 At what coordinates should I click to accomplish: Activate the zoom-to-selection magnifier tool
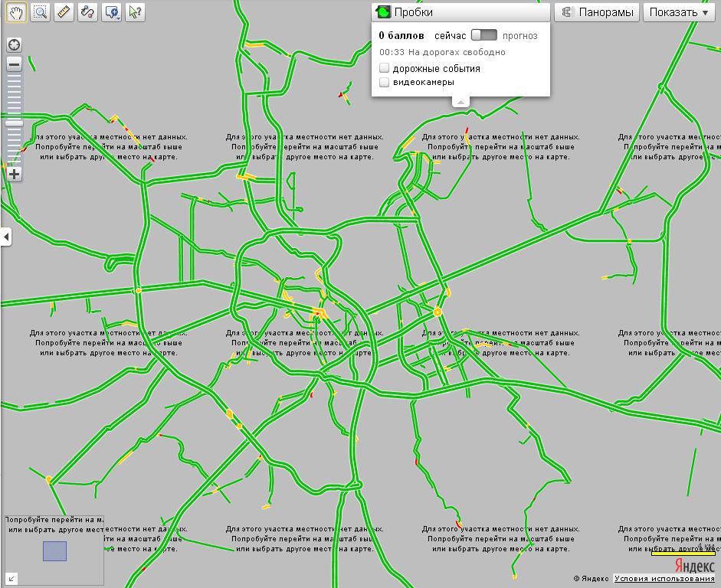pyautogui.click(x=41, y=12)
